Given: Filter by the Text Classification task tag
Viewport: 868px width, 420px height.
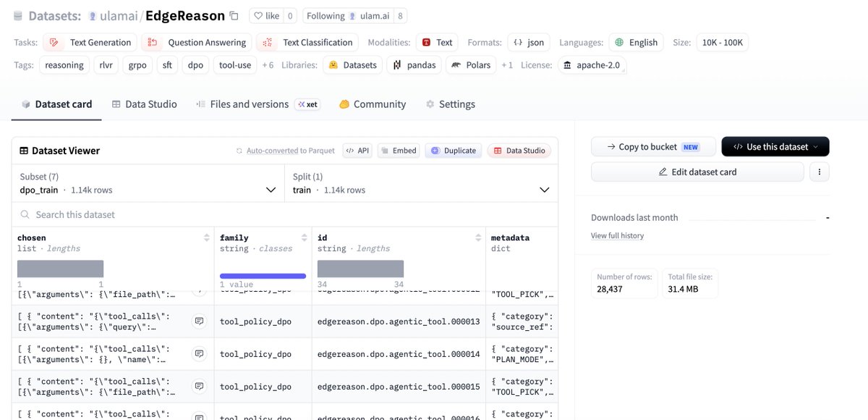Looking at the screenshot, I should point(308,43).
